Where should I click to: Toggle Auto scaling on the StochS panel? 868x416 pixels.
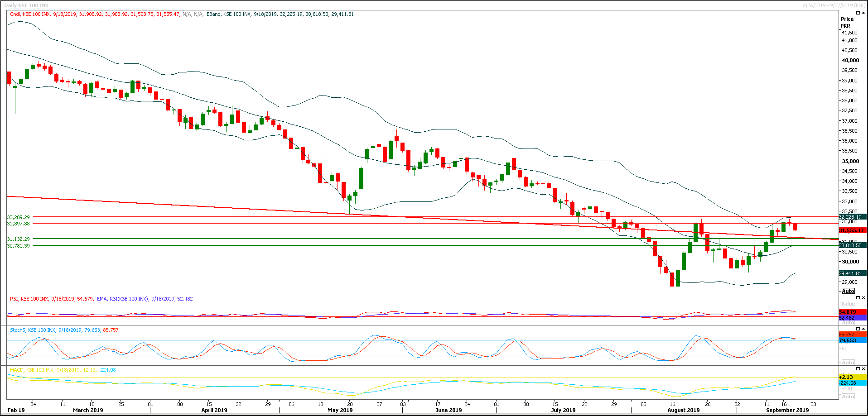click(847, 362)
